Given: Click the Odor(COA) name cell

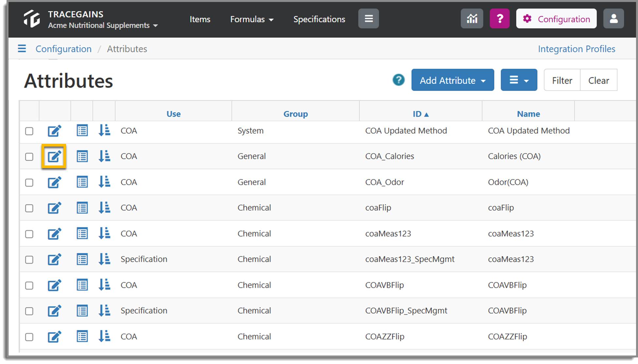Looking at the screenshot, I should [508, 182].
